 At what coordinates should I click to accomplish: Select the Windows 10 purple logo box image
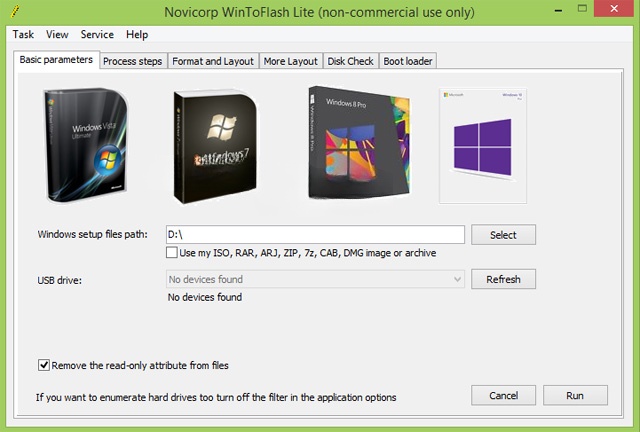[483, 146]
